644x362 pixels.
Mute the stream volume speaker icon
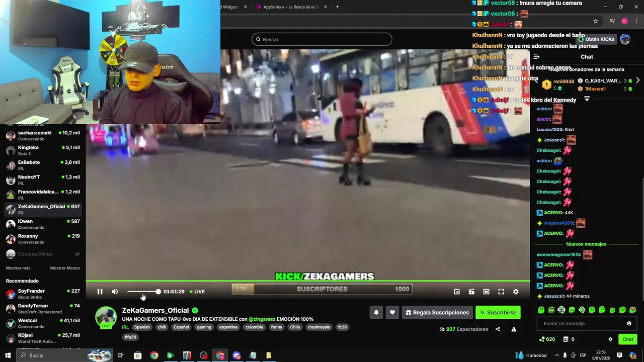[x=115, y=292]
